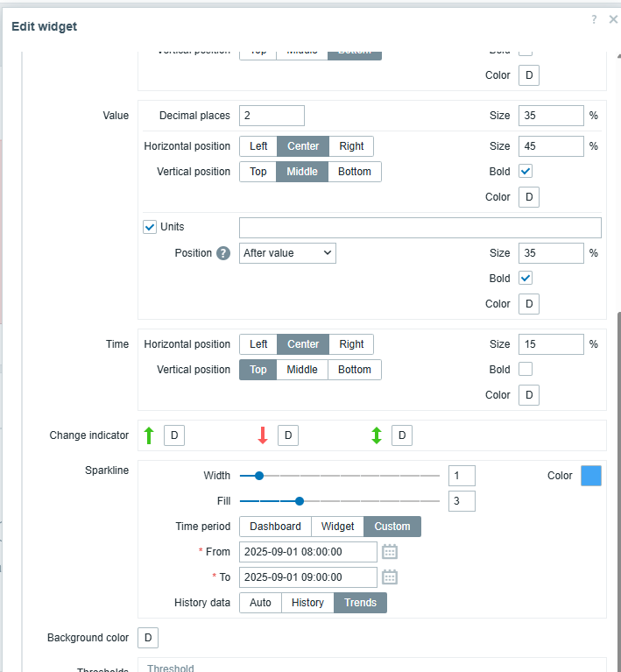Toggle Bold checkbox in Time section
621x672 pixels.
(526, 370)
